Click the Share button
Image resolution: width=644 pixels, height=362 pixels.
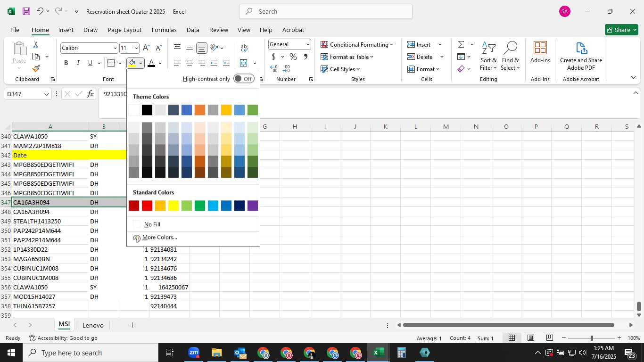[621, 30]
